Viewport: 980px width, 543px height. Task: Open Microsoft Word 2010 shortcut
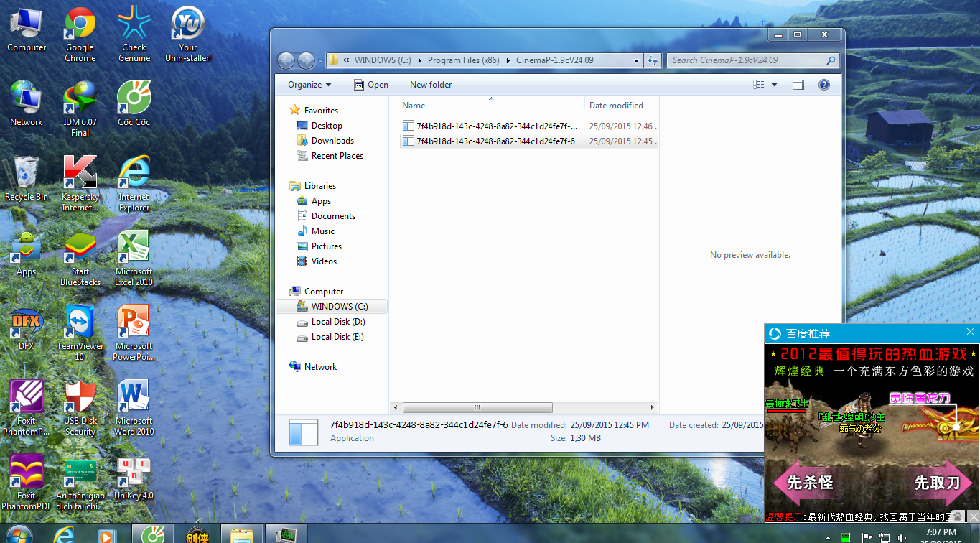134,407
